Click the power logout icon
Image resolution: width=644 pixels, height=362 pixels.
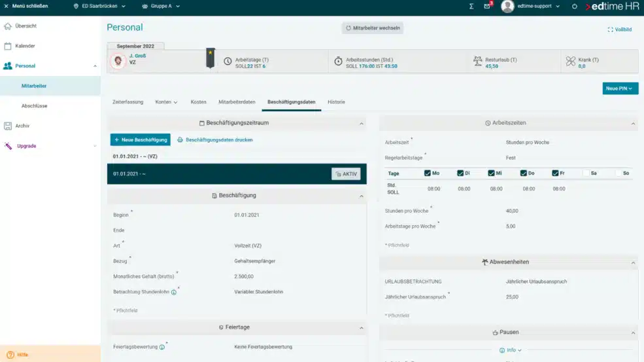(x=575, y=6)
